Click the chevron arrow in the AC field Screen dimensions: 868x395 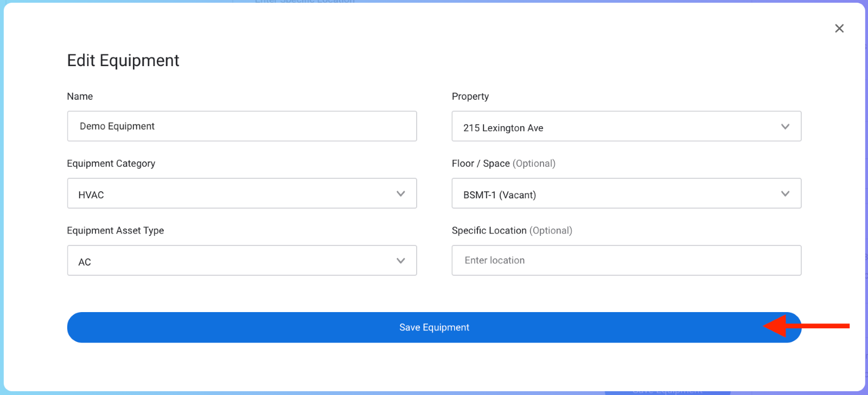401,261
